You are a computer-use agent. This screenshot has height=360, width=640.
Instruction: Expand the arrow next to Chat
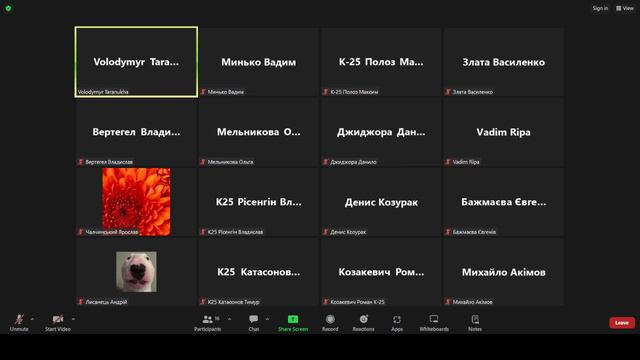(x=267, y=319)
